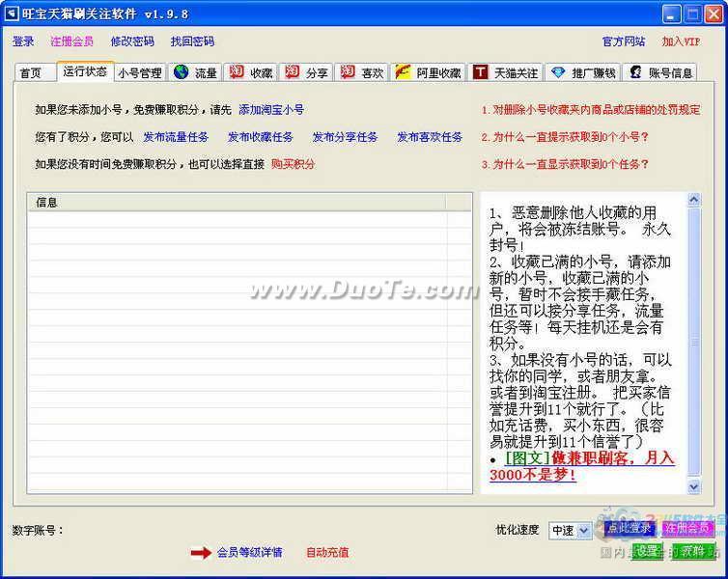Click the notice panel scrollbar thumb

[x=694, y=342]
